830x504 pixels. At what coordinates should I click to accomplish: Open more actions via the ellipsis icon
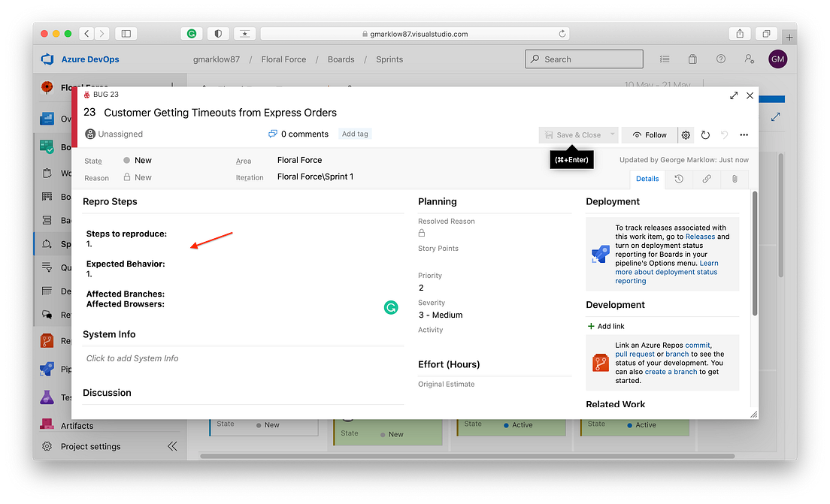tap(744, 135)
